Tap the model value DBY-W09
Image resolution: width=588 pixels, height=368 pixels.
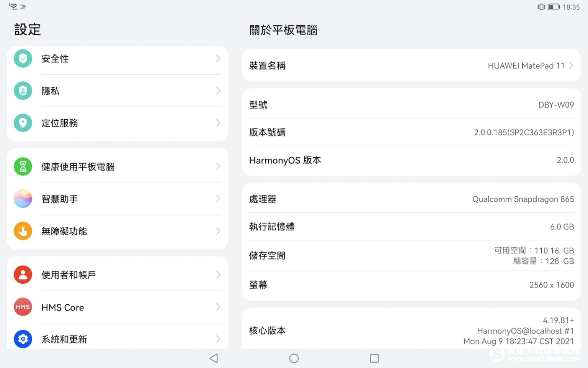pyautogui.click(x=556, y=105)
